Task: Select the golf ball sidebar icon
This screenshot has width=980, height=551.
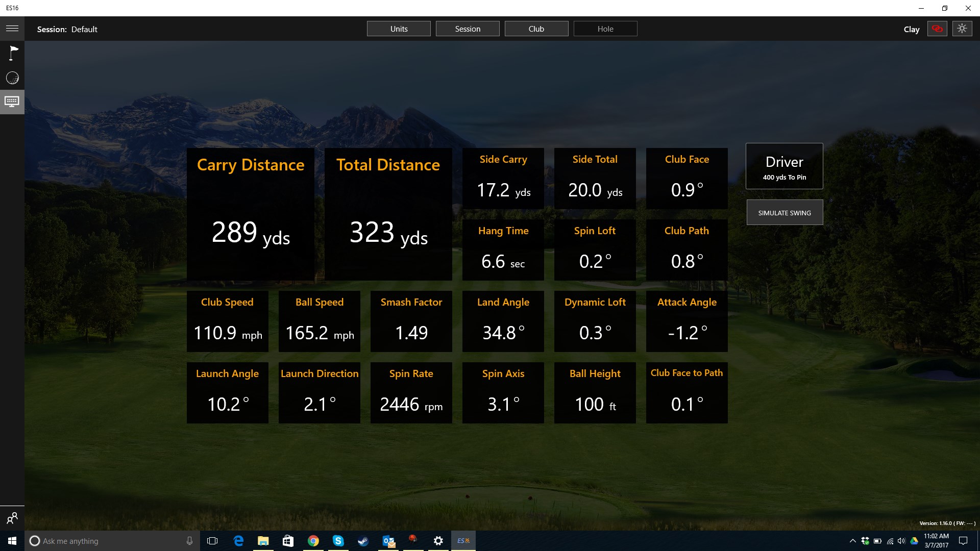Action: [12, 78]
